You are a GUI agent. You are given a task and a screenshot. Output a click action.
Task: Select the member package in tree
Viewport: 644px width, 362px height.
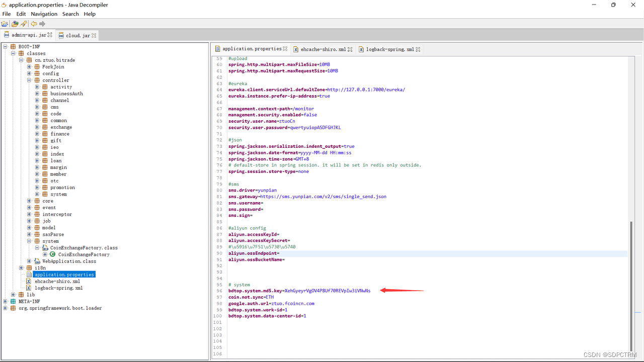pos(58,174)
